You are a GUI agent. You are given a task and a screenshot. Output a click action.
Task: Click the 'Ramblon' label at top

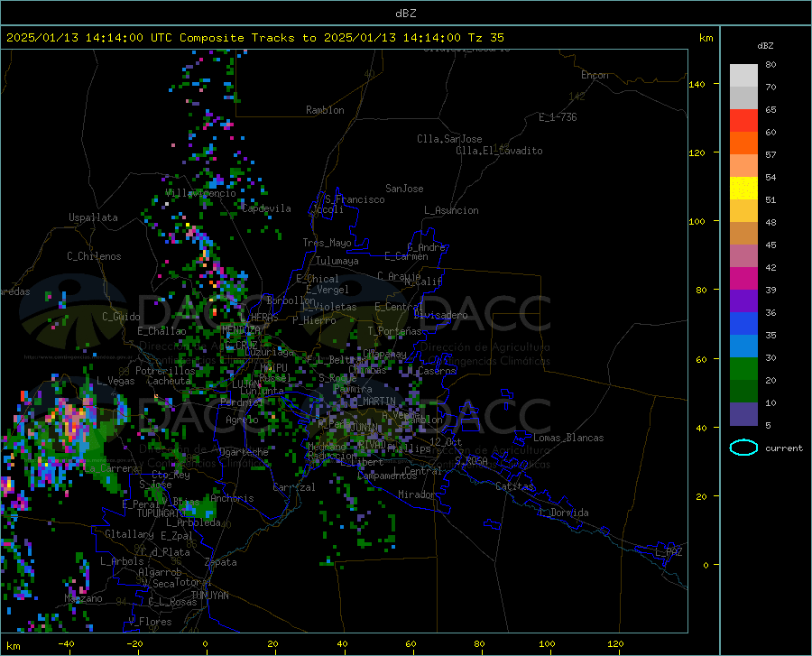(x=325, y=110)
